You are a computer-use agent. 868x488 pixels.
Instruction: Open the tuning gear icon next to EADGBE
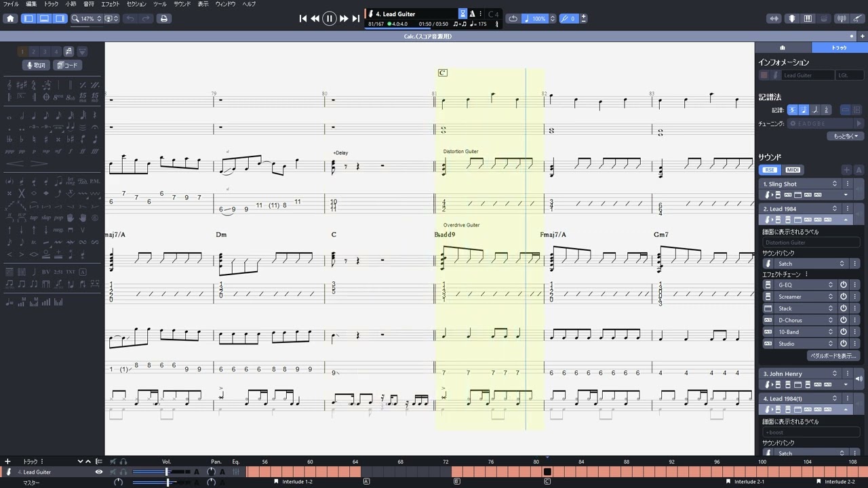point(793,123)
